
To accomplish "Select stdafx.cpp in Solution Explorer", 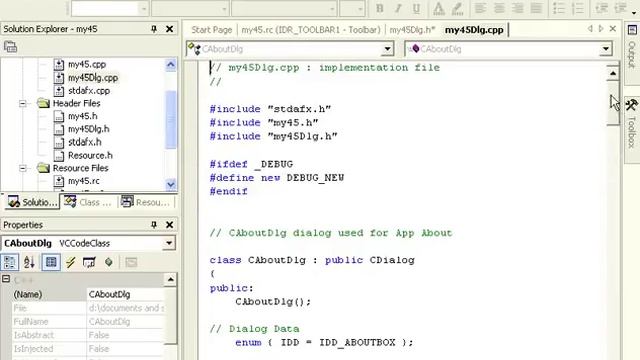I will (x=89, y=91).
